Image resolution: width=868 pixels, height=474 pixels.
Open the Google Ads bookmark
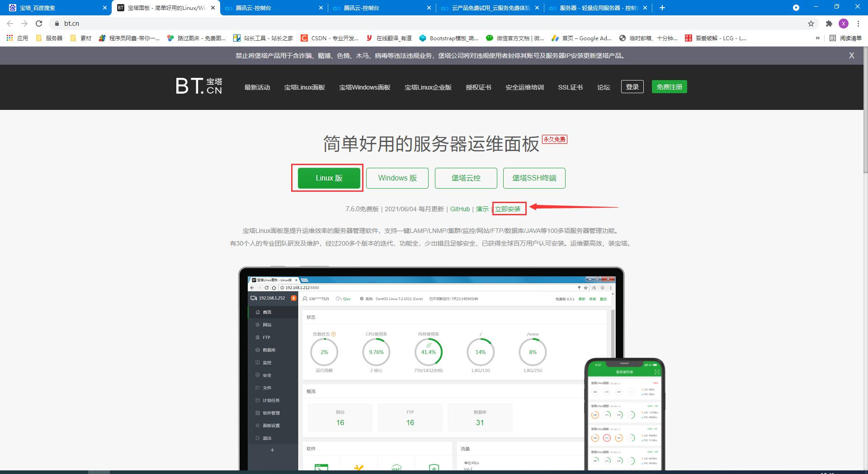(581, 38)
